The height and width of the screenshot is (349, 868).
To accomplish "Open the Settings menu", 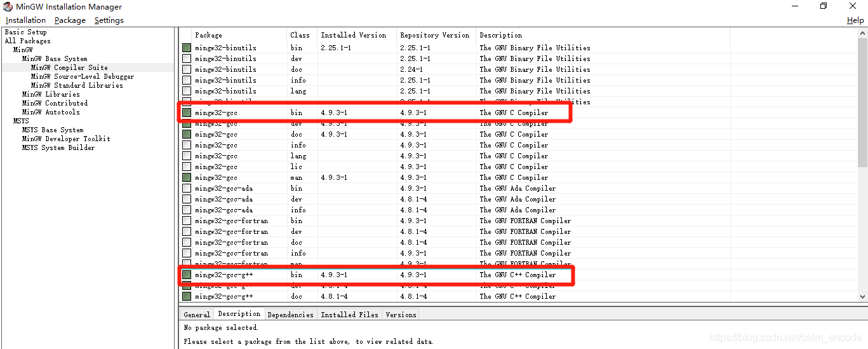I will click(109, 20).
